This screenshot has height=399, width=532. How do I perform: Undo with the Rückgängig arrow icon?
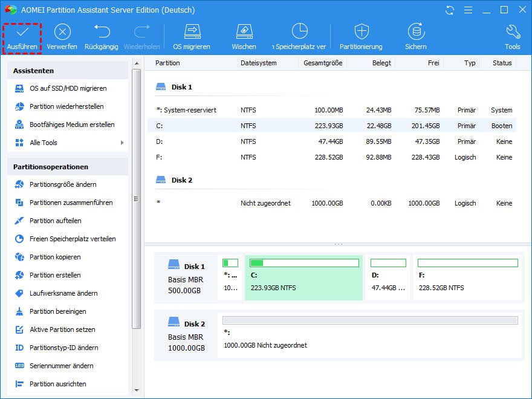coord(102,32)
